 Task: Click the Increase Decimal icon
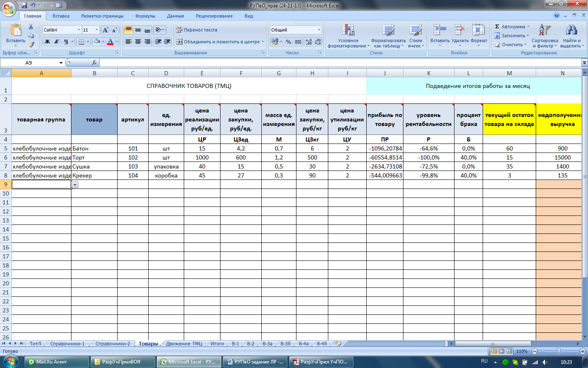(309, 42)
